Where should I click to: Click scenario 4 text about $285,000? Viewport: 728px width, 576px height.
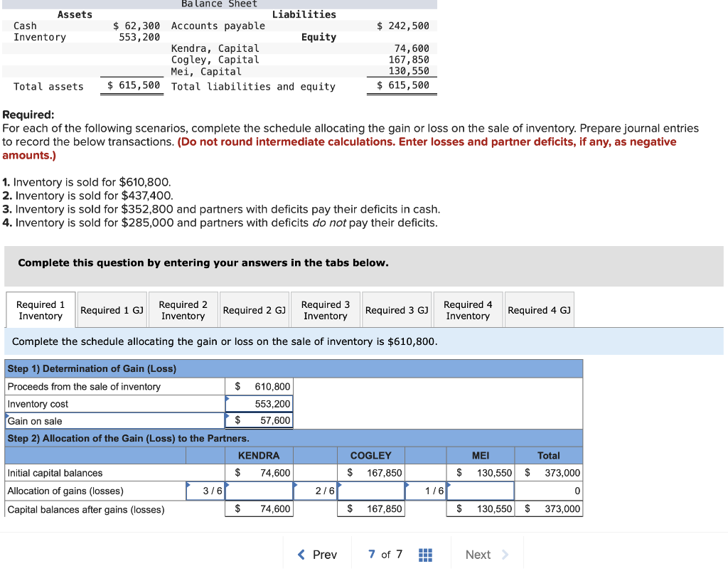click(x=220, y=223)
